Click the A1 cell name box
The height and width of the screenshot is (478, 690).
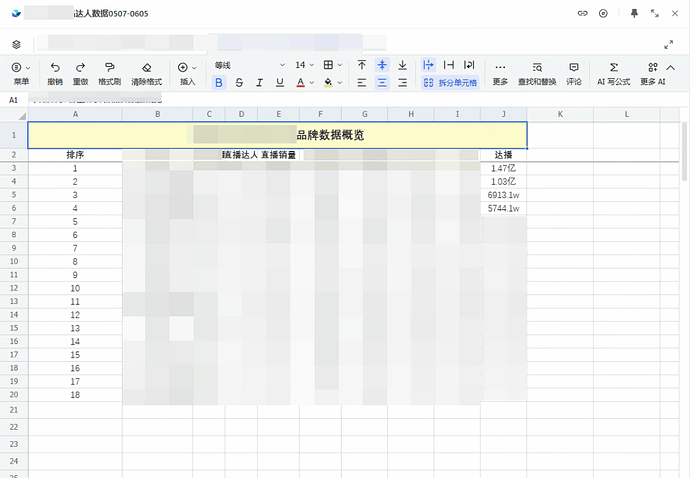tap(14, 100)
